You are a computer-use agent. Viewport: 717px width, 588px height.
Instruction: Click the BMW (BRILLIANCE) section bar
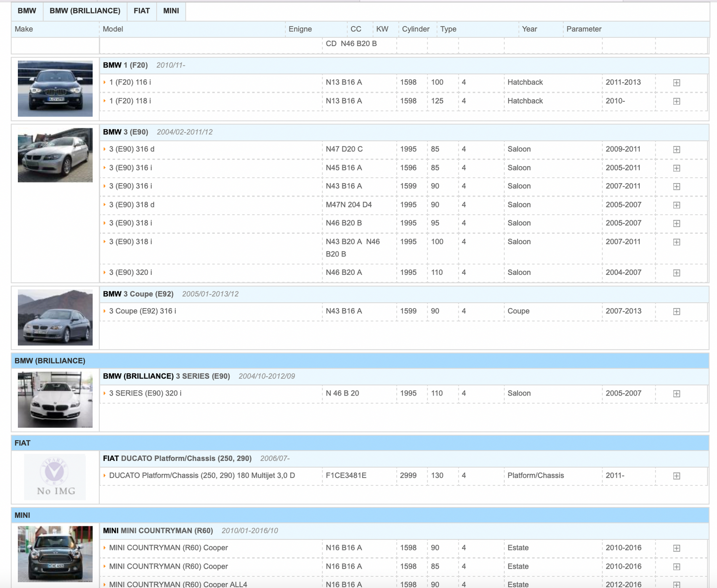(360, 361)
